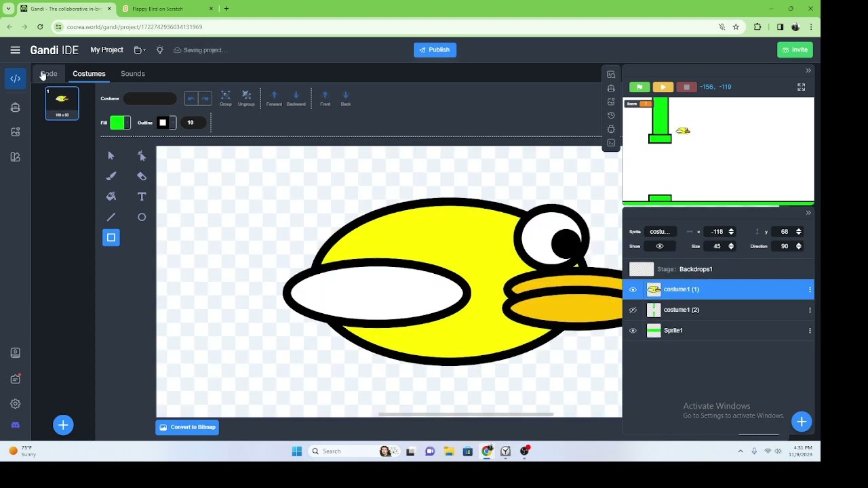Collapse the sprite info panel chevrons

coord(808,213)
